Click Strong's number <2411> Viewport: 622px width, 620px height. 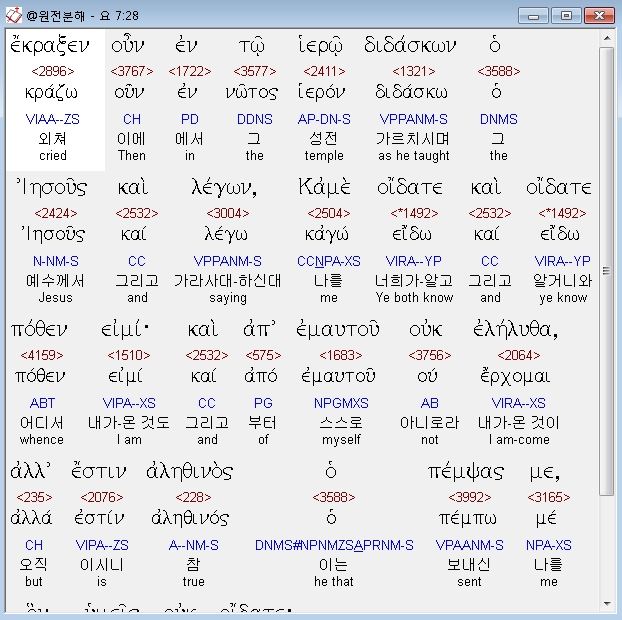(x=324, y=71)
